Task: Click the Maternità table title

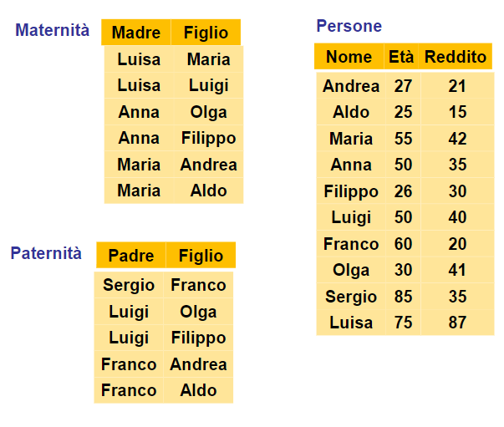Action: pyautogui.click(x=52, y=30)
